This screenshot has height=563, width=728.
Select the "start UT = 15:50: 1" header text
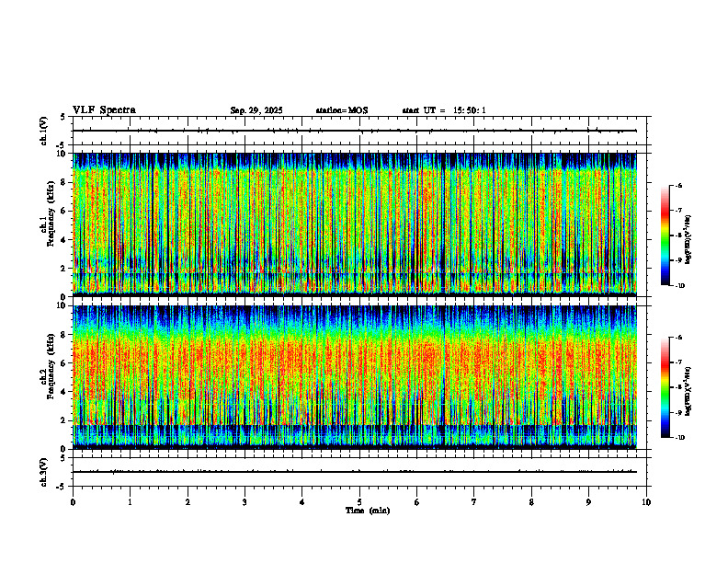click(x=444, y=110)
